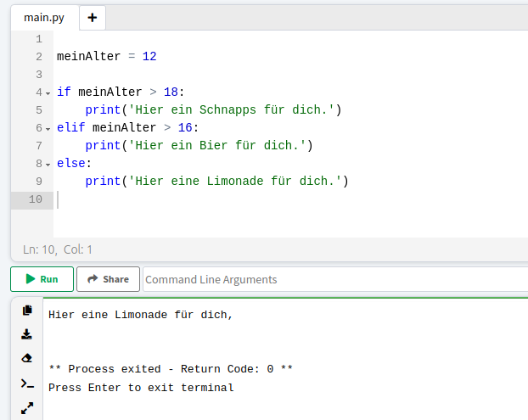Viewport: 528px width, 420px height.
Task: Click the Share arrow icon
Action: (93, 278)
